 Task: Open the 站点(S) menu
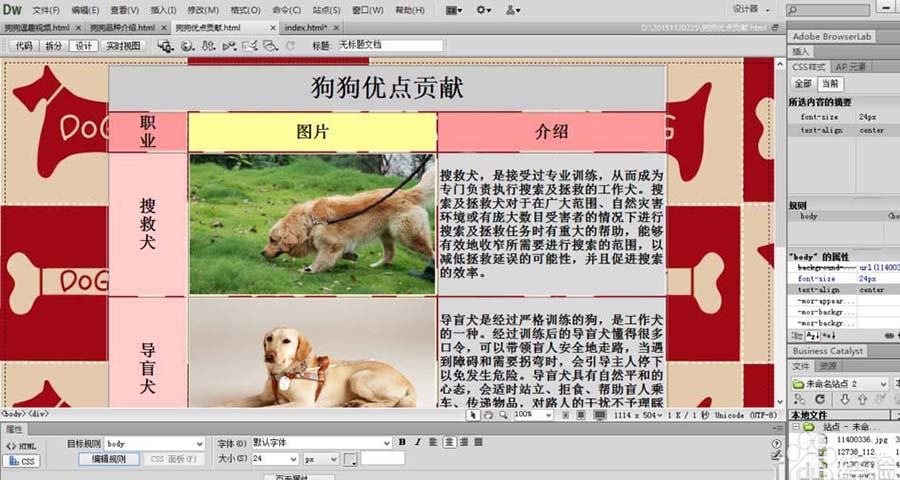[x=327, y=10]
